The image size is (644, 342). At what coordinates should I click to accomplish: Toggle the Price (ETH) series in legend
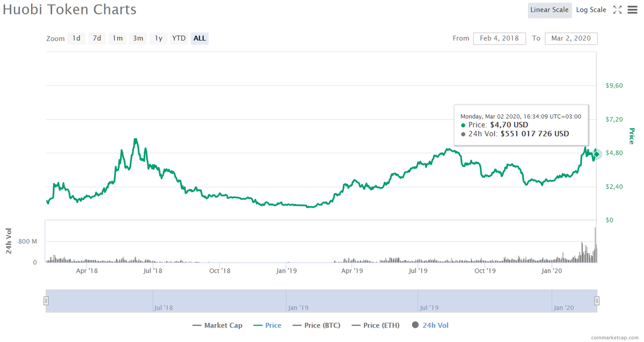pos(376,325)
